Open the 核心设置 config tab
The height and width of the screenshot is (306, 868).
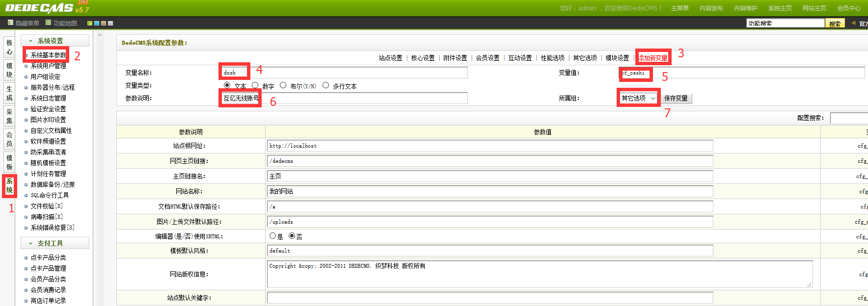(x=423, y=58)
